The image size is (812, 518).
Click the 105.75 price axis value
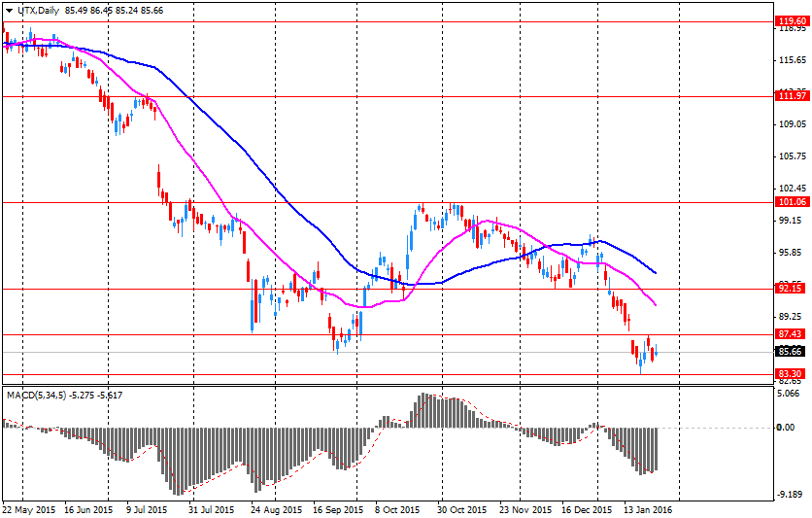(793, 156)
